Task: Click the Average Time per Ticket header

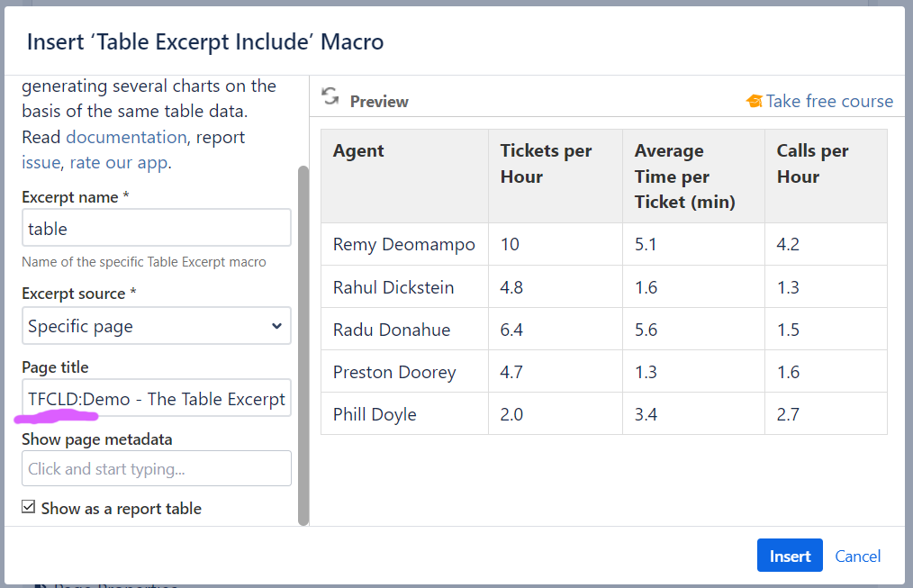Action: click(x=684, y=176)
